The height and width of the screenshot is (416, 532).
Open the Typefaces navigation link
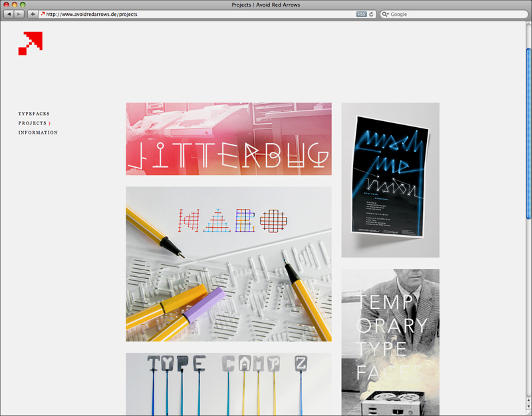pyautogui.click(x=34, y=114)
